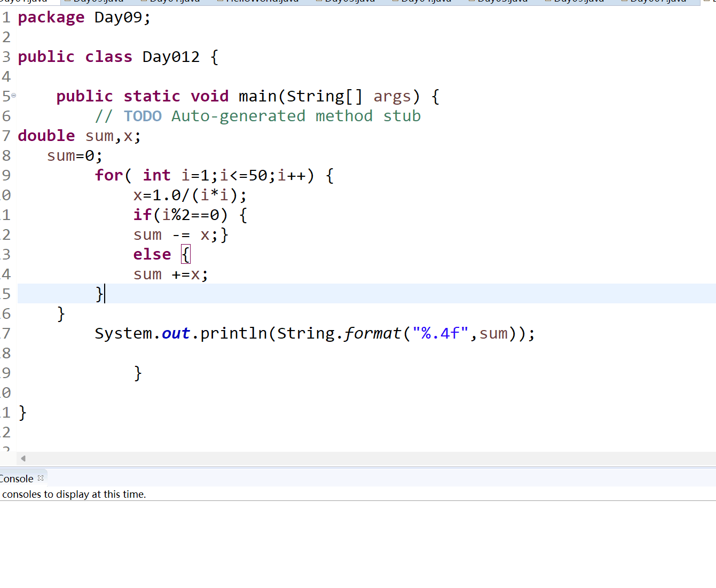Click the 'if(i%2==0)' condition
716x588 pixels.
click(x=180, y=215)
